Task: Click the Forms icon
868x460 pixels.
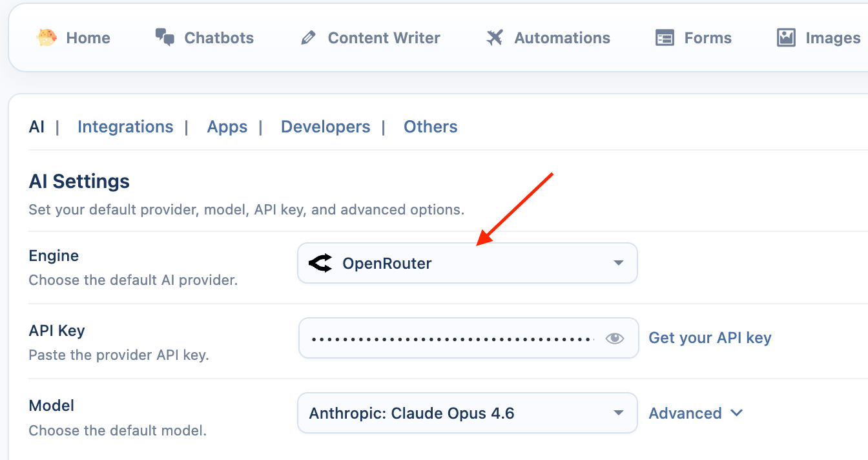Action: pyautogui.click(x=665, y=38)
